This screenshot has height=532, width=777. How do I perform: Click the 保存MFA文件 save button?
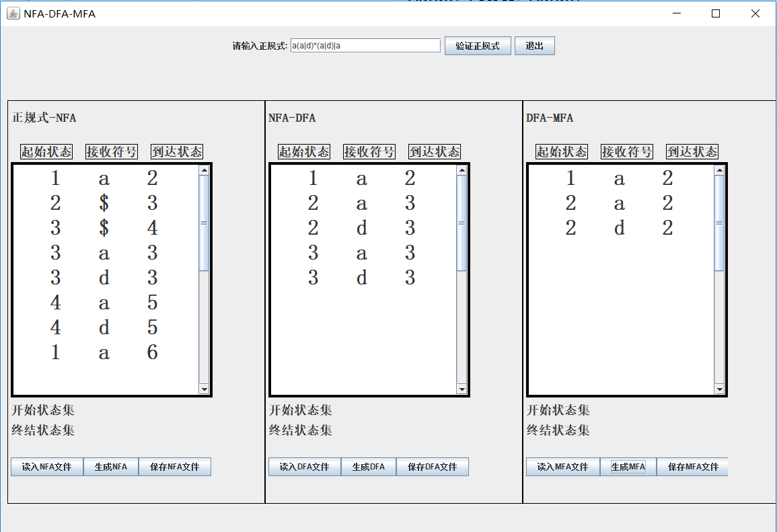(x=692, y=466)
